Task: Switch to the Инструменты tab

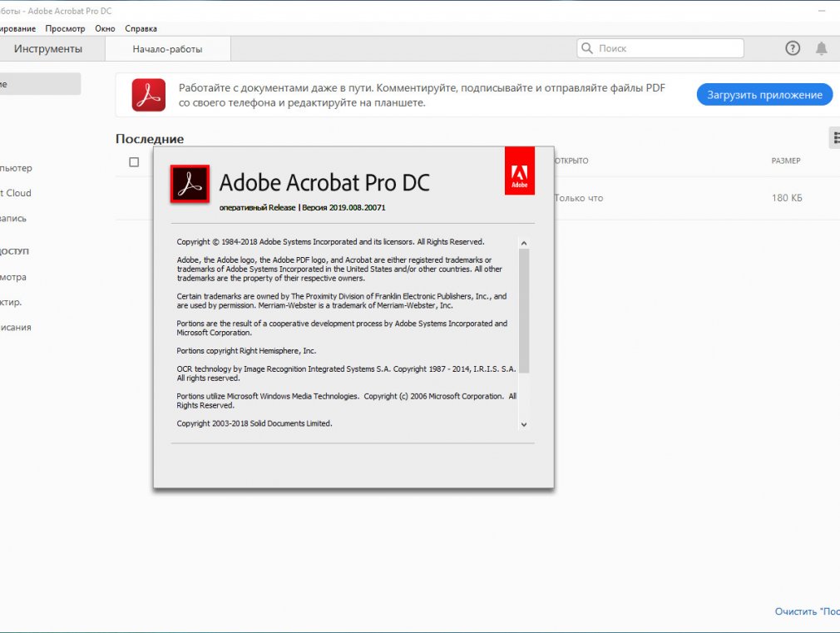Action: click(47, 49)
